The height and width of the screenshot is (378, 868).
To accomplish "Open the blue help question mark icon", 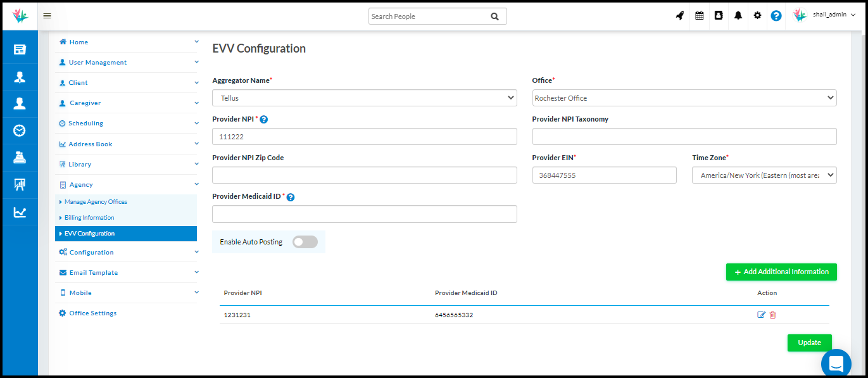I will (776, 16).
